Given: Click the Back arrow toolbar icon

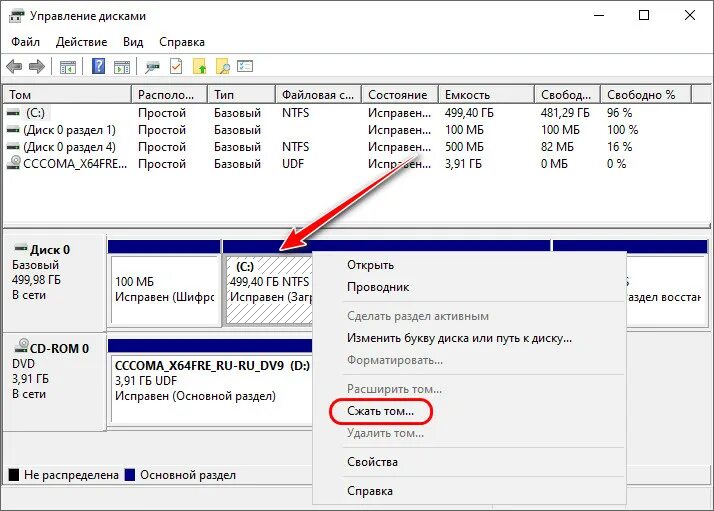Looking at the screenshot, I should click(14, 66).
